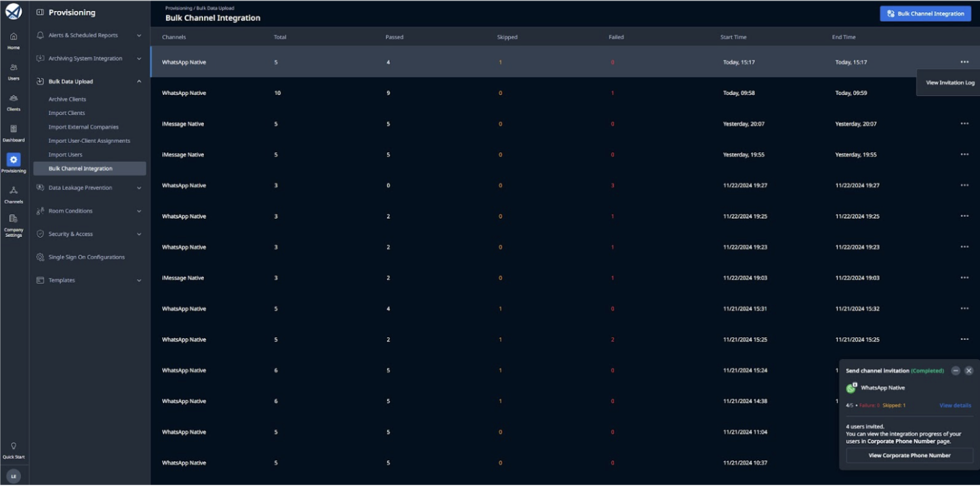Open more options for Yesterday 19:55 row

(x=964, y=154)
